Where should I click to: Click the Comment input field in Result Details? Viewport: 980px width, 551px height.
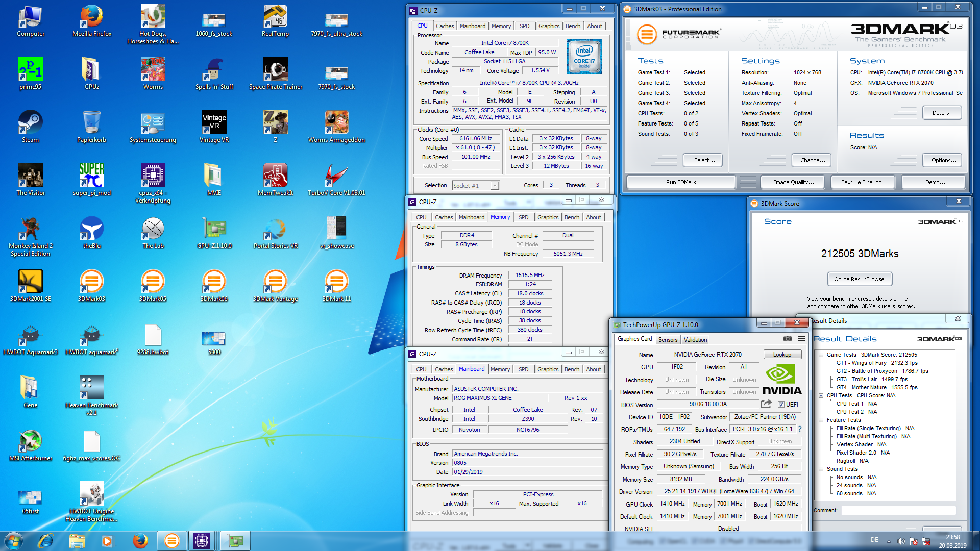pyautogui.click(x=898, y=510)
